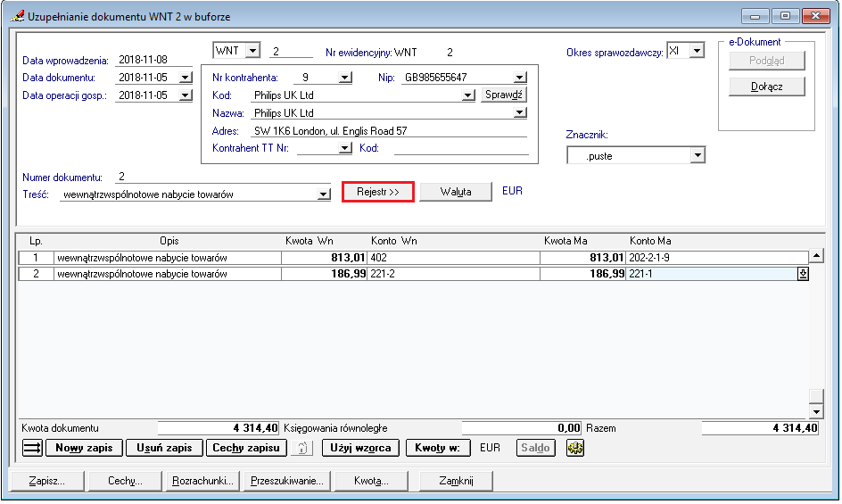Click the yellow gear icon beside Saldo

[x=575, y=448]
